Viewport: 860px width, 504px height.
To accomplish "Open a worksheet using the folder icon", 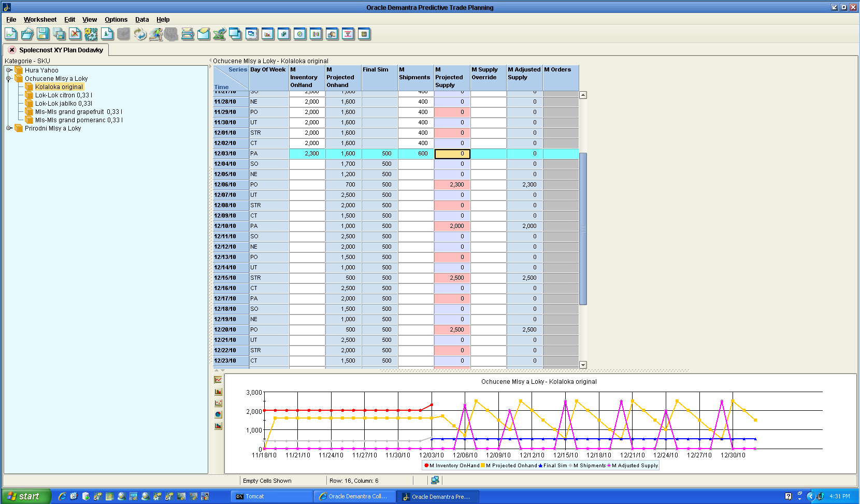I will (x=27, y=34).
